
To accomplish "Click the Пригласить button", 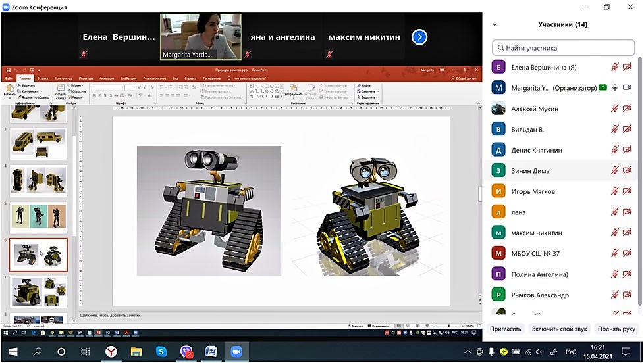I will click(505, 329).
